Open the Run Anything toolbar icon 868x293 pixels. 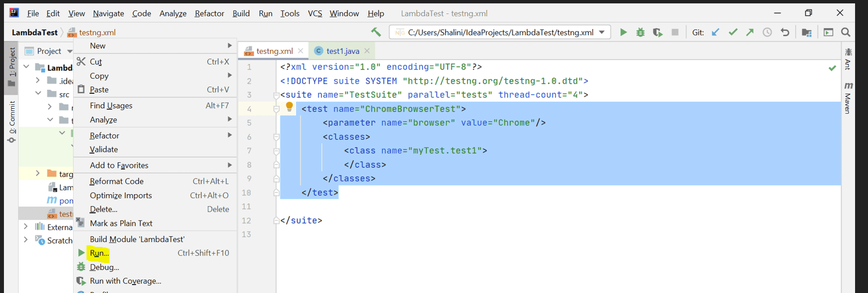click(x=828, y=33)
